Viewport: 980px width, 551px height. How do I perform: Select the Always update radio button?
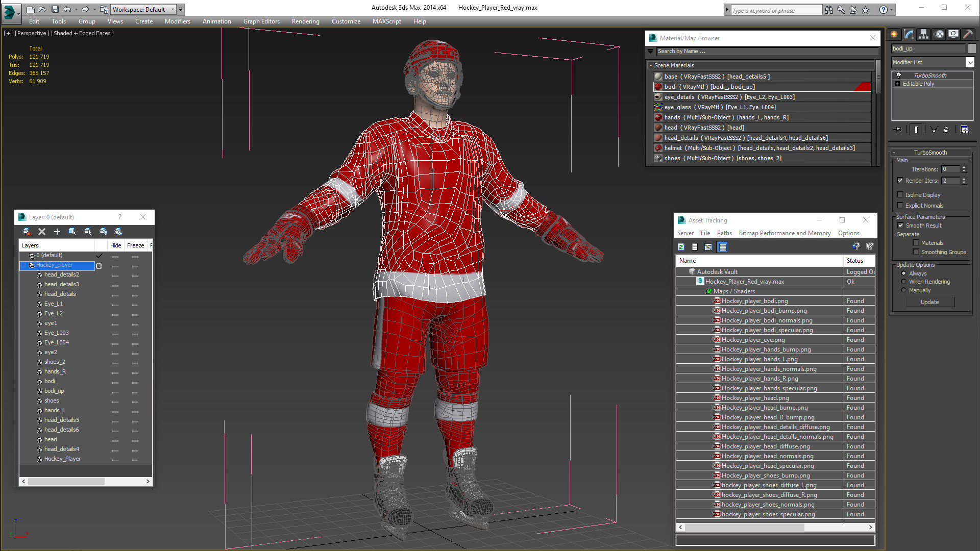point(903,273)
